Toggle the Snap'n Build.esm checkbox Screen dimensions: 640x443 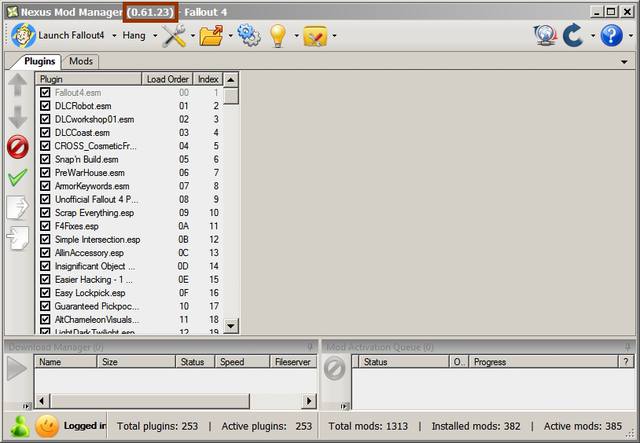(45, 159)
